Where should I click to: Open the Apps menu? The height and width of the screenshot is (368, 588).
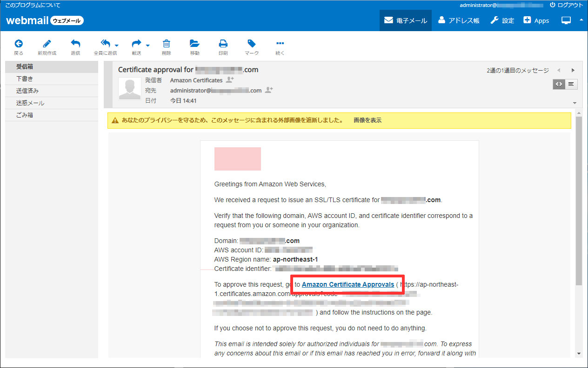click(536, 20)
